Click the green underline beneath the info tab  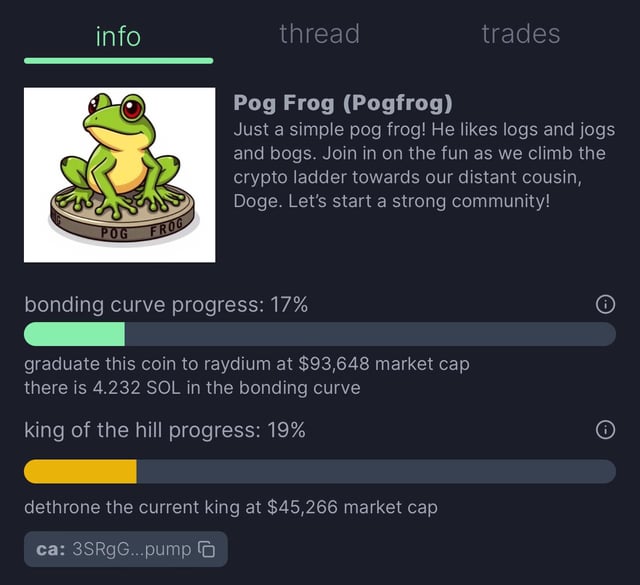coord(118,60)
